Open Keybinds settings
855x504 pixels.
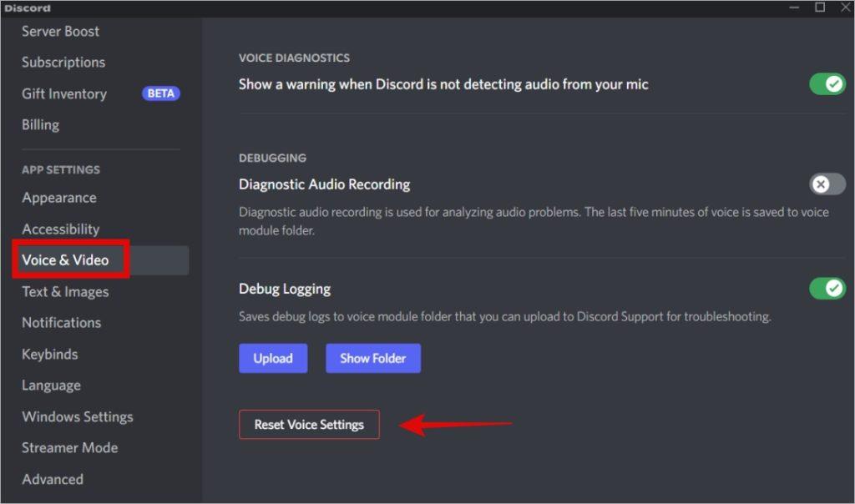[x=49, y=354]
